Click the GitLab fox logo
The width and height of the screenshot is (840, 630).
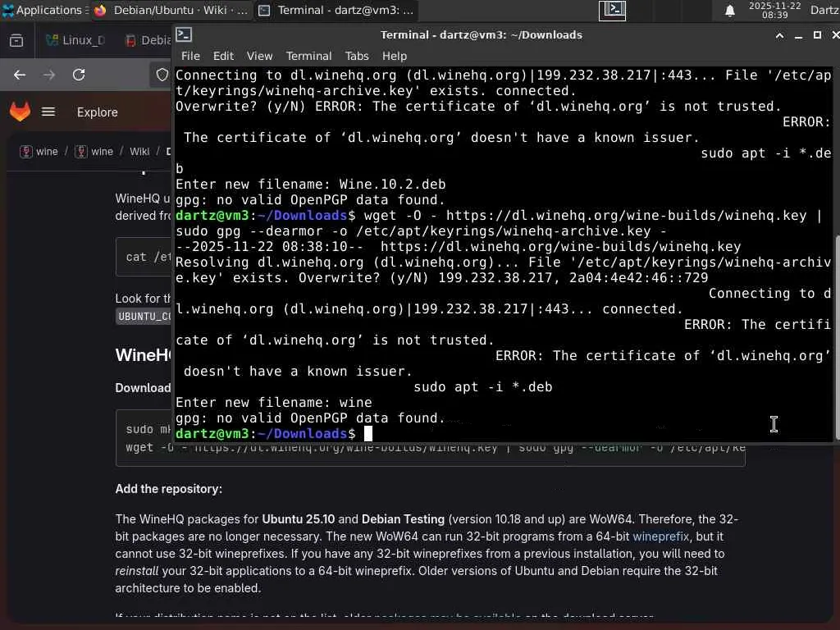(x=21, y=112)
